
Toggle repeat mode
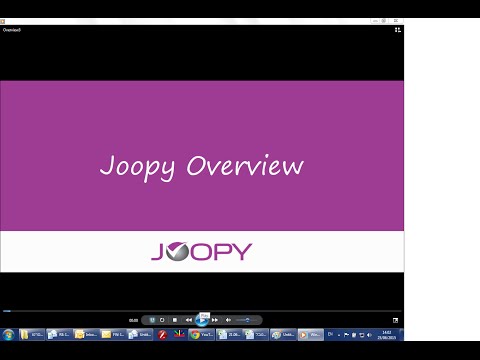(162, 320)
